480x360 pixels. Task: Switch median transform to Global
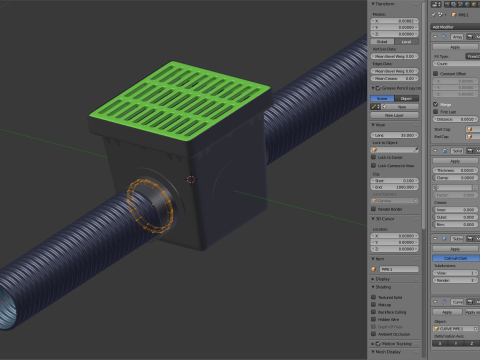[382, 42]
